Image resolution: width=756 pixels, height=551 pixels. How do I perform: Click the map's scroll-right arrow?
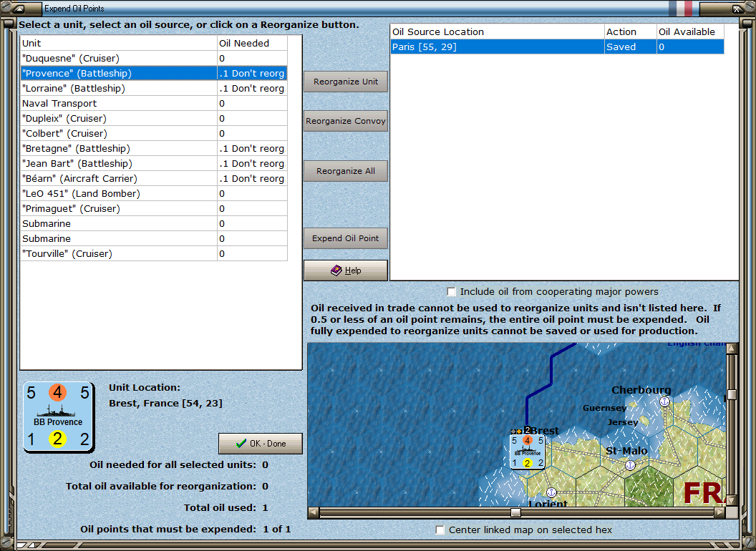719,512
